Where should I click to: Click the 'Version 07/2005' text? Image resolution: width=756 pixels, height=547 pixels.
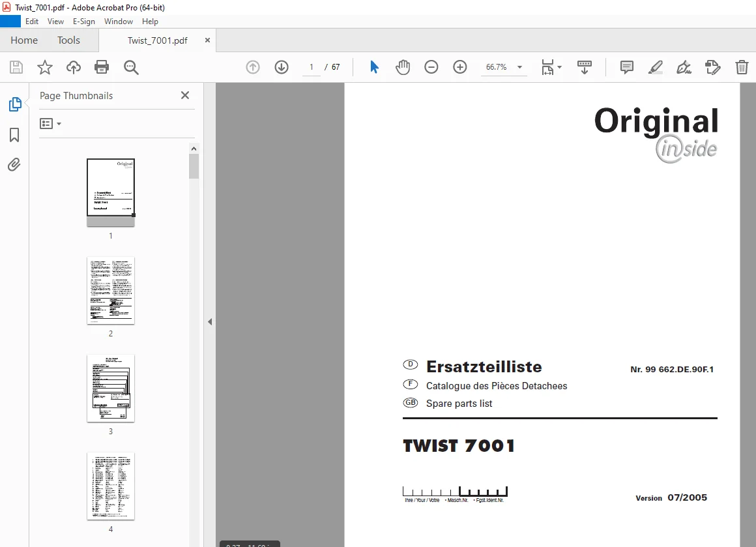671,498
